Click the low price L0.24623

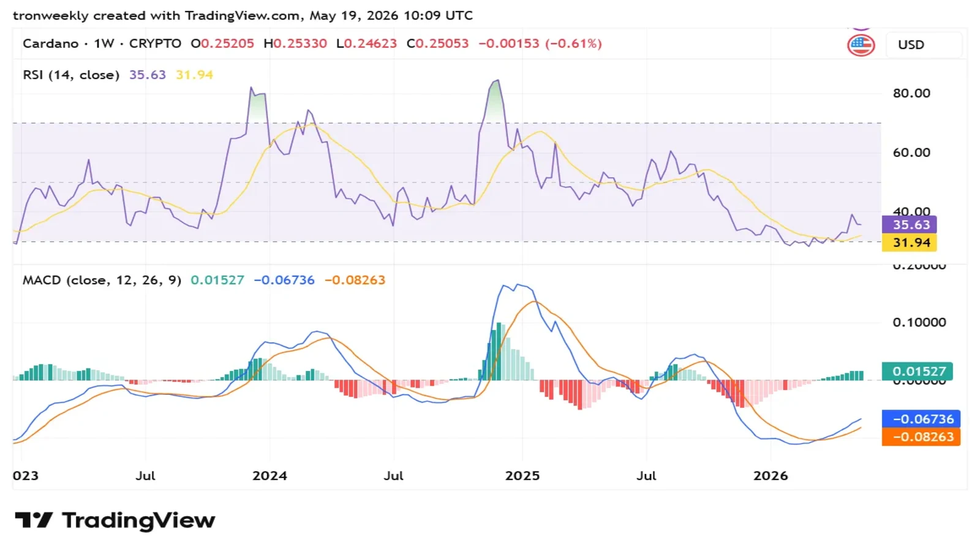click(366, 43)
